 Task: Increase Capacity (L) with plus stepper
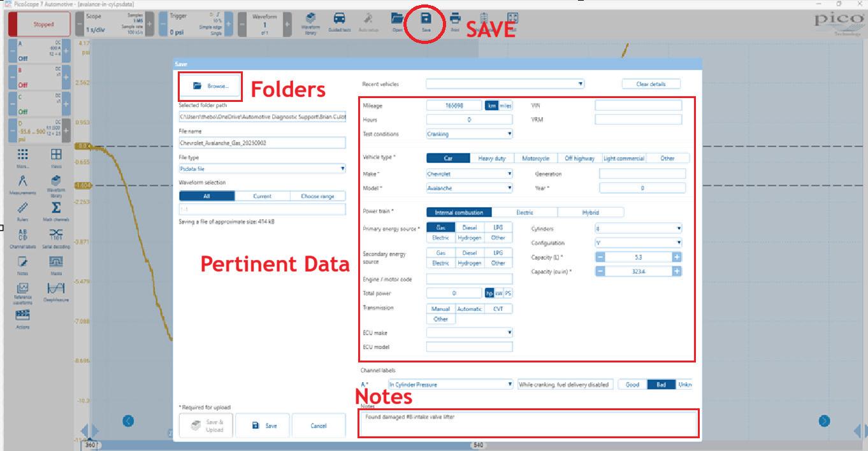[677, 257]
